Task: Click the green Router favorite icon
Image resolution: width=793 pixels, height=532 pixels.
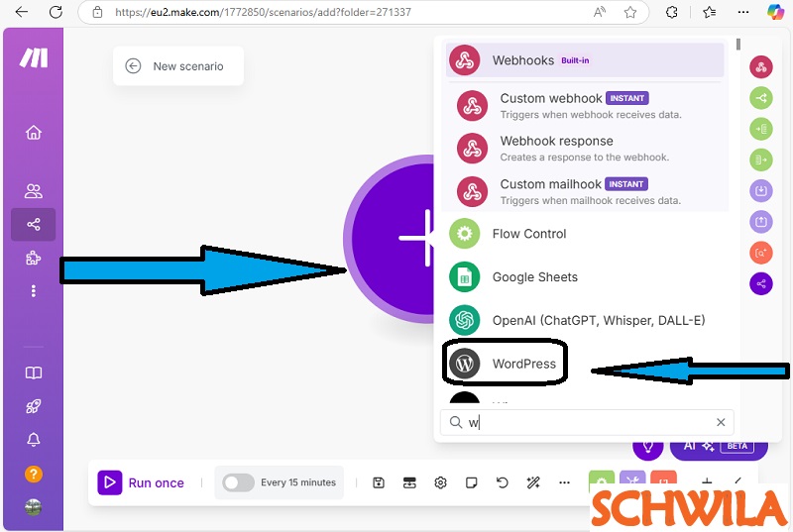Action: 760,98
